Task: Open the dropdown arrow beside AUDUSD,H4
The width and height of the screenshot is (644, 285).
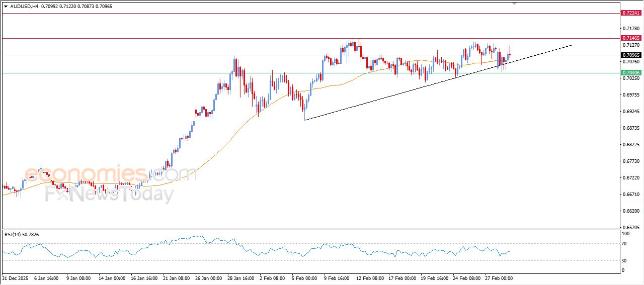Action: pyautogui.click(x=6, y=6)
